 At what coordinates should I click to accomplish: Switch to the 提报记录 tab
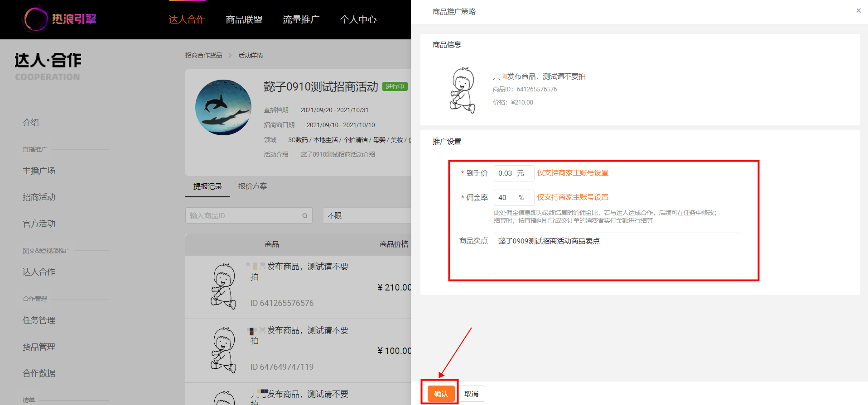207,186
